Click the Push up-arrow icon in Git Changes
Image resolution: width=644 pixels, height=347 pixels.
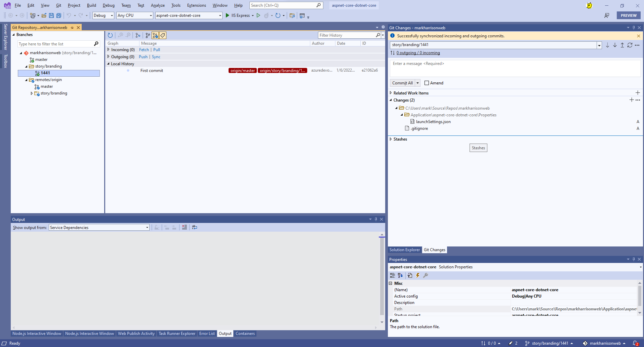pyautogui.click(x=622, y=45)
